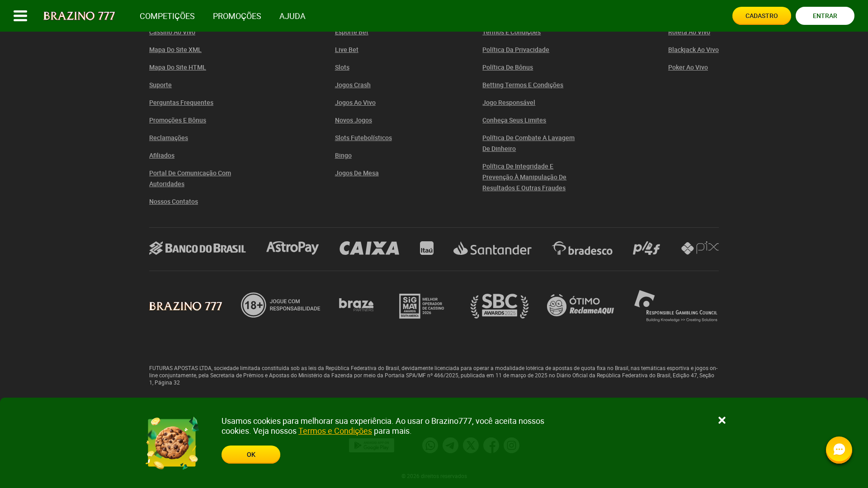This screenshot has height=488, width=868.
Task: Open Política Da Privacidade link
Action: point(516,50)
